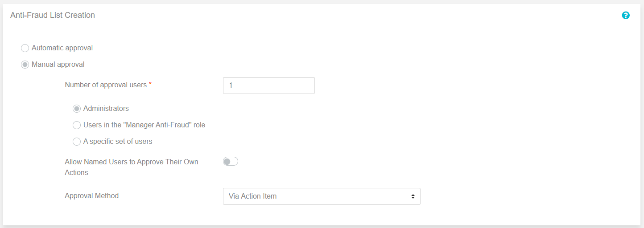The image size is (644, 228).
Task: Click the "Administrators" label text
Action: (x=106, y=108)
